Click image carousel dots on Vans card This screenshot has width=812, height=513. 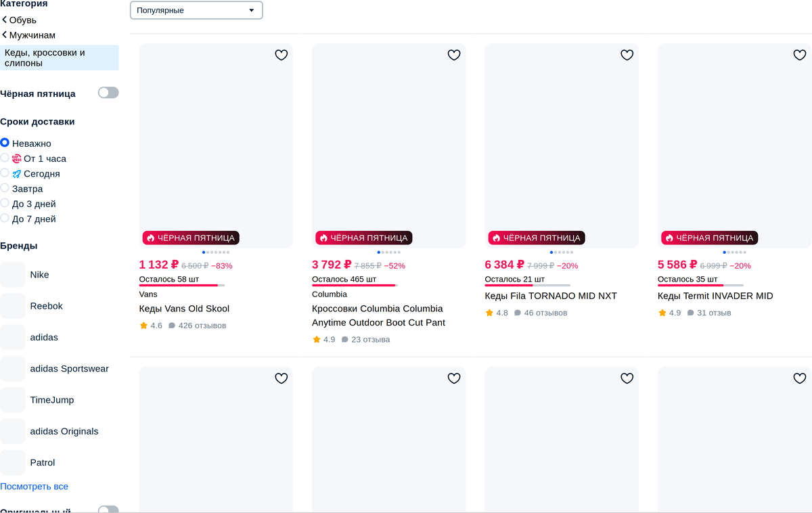pos(216,252)
